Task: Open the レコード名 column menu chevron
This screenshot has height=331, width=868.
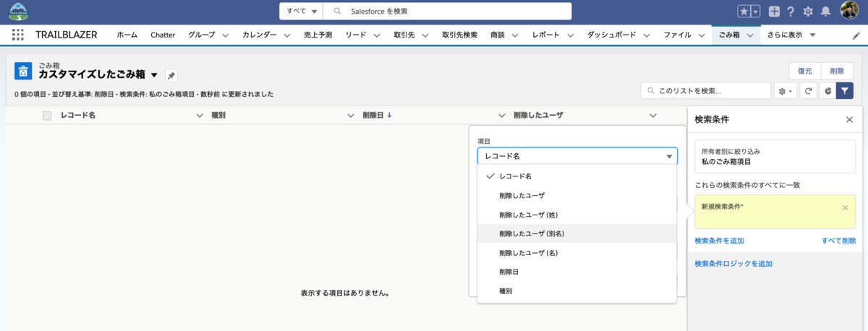Action: (x=200, y=116)
